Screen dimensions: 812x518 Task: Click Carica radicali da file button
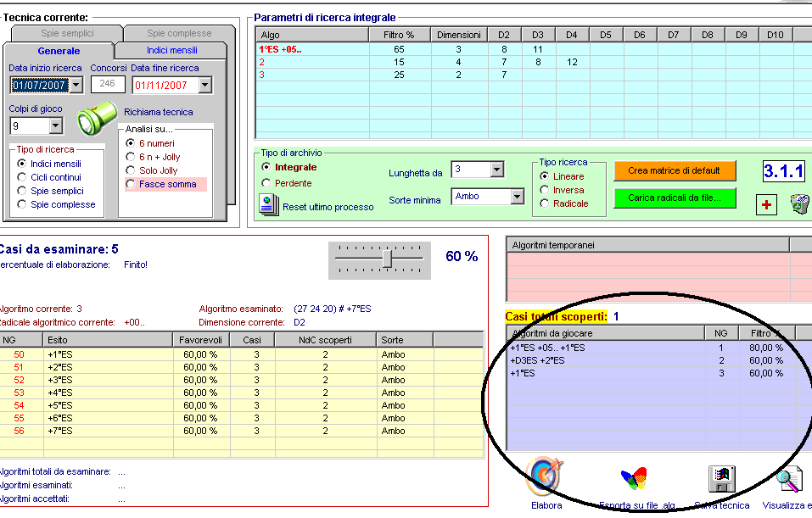pyautogui.click(x=675, y=198)
